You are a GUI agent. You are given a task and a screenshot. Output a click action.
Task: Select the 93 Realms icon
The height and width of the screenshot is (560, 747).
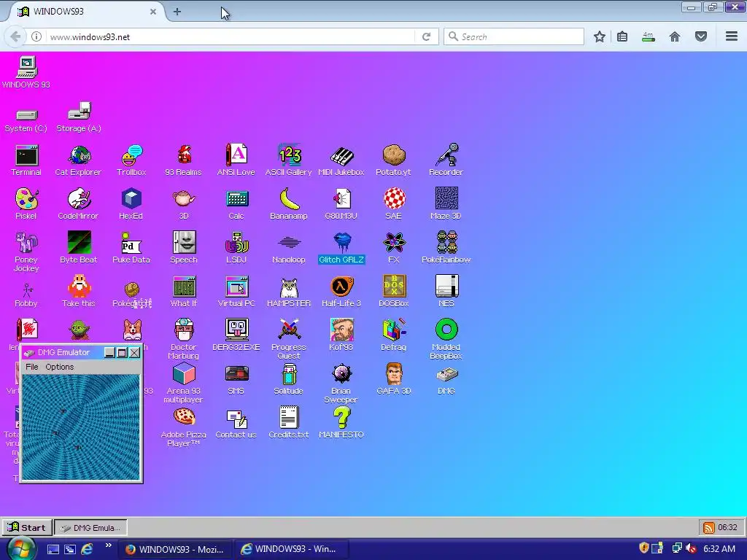coord(183,160)
